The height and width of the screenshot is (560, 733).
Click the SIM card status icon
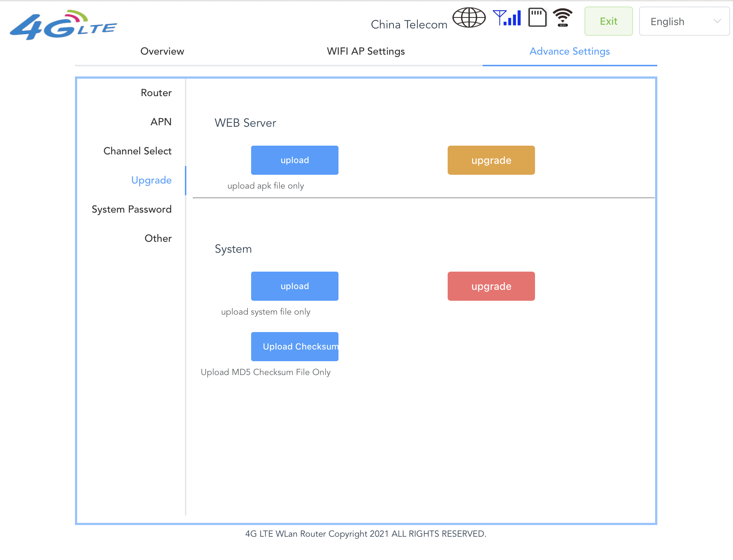[537, 18]
